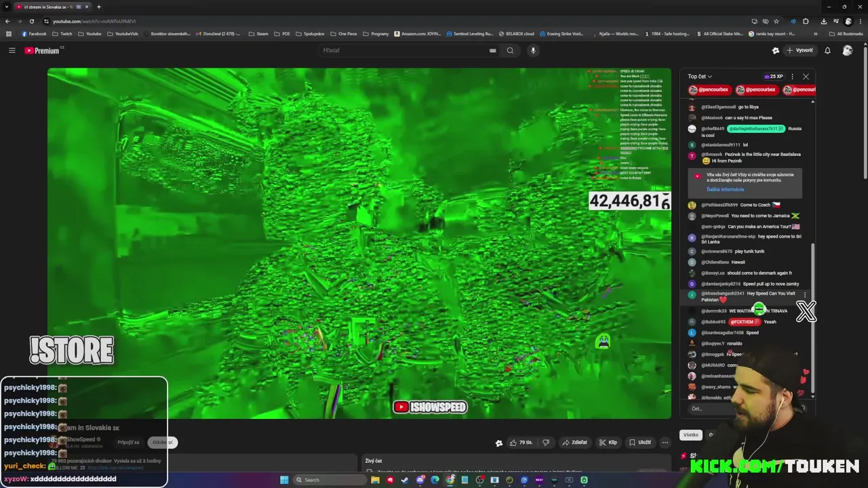Open BELABOX cloud bookmark
The height and width of the screenshot is (488, 868).
point(516,34)
